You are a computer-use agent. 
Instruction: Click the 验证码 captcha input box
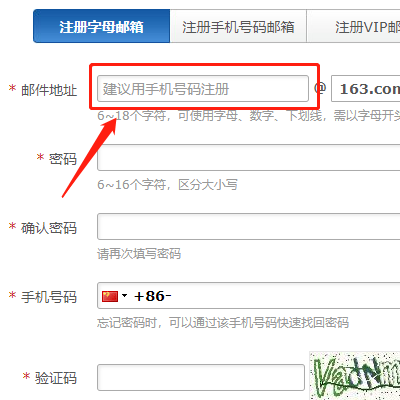201,377
